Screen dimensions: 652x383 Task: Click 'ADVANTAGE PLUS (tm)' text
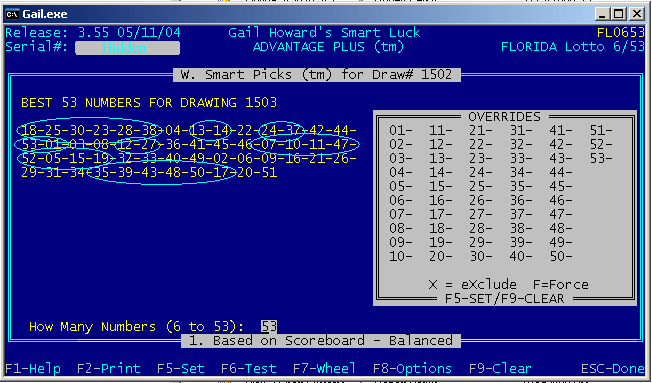[x=328, y=47]
